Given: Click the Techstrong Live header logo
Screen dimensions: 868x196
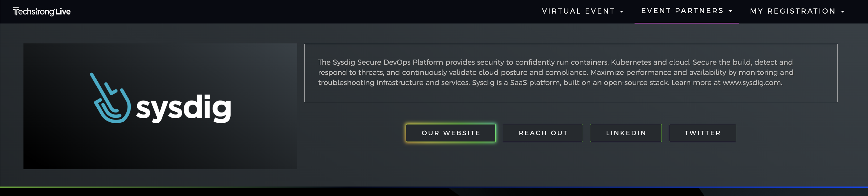Looking at the screenshot, I should point(42,12).
